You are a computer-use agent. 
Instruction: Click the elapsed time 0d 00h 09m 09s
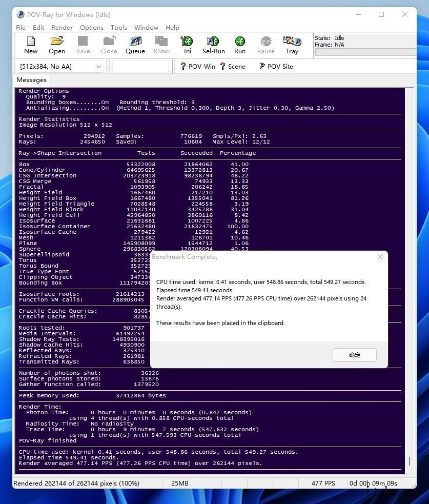[373, 483]
